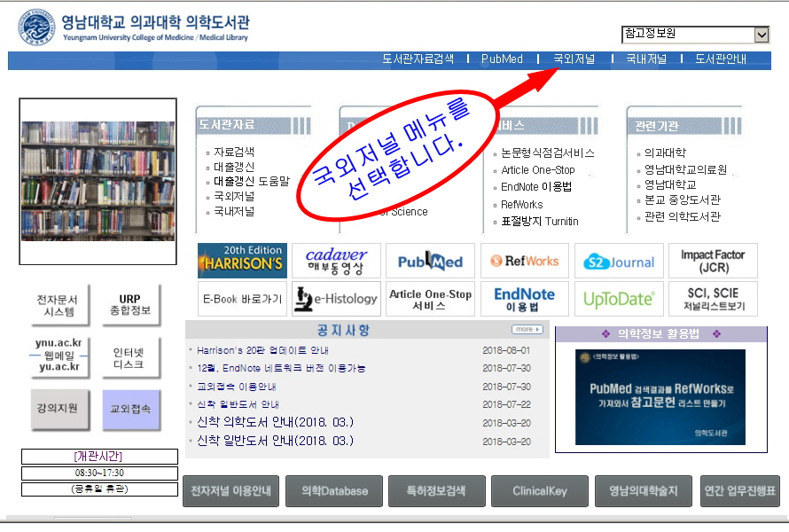Open 표절방지 Turnitin link
Image resolution: width=789 pixels, height=532 pixels.
539,222
